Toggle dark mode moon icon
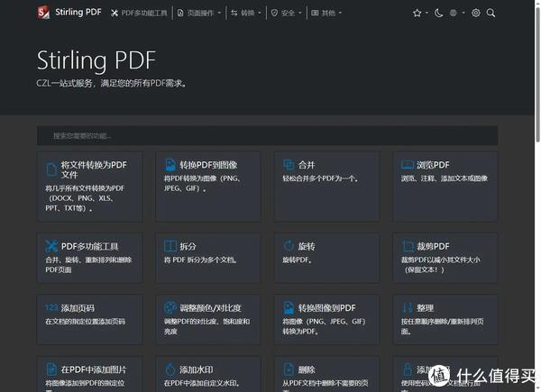Image resolution: width=541 pixels, height=392 pixels. (438, 14)
